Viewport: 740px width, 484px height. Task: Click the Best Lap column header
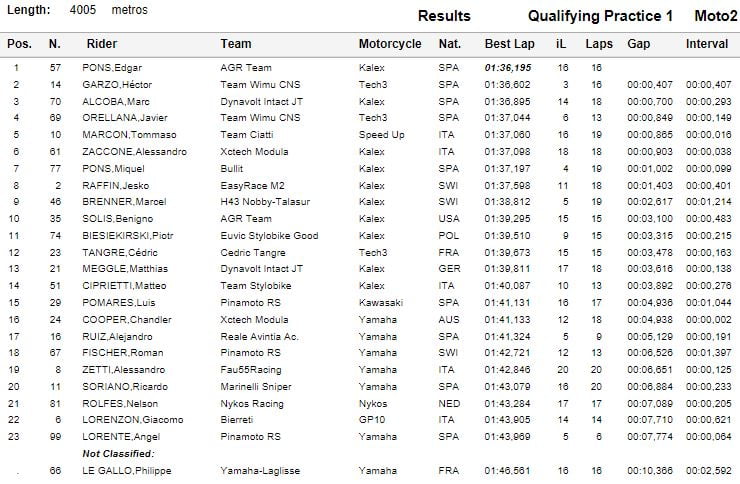(x=510, y=44)
